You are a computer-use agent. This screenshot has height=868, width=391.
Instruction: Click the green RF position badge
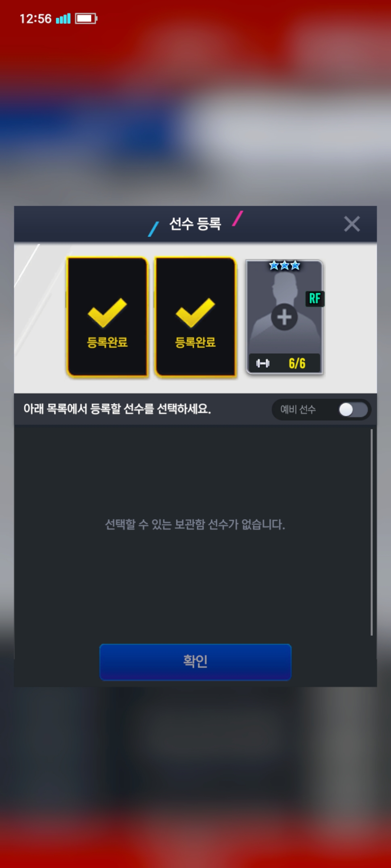315,299
